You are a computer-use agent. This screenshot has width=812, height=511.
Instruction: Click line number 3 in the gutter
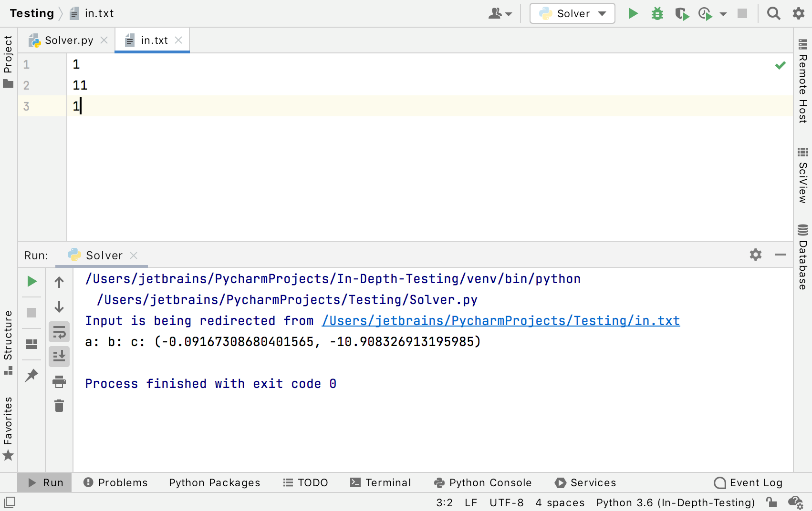(x=26, y=106)
